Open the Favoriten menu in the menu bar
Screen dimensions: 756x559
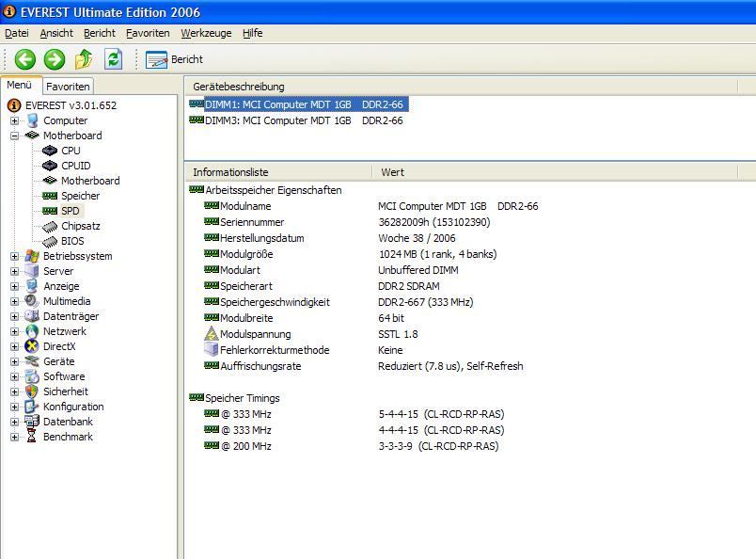point(148,33)
